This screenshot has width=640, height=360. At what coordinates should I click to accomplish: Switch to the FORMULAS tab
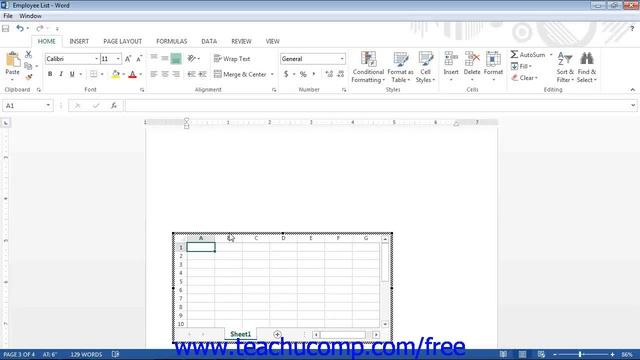tap(171, 41)
